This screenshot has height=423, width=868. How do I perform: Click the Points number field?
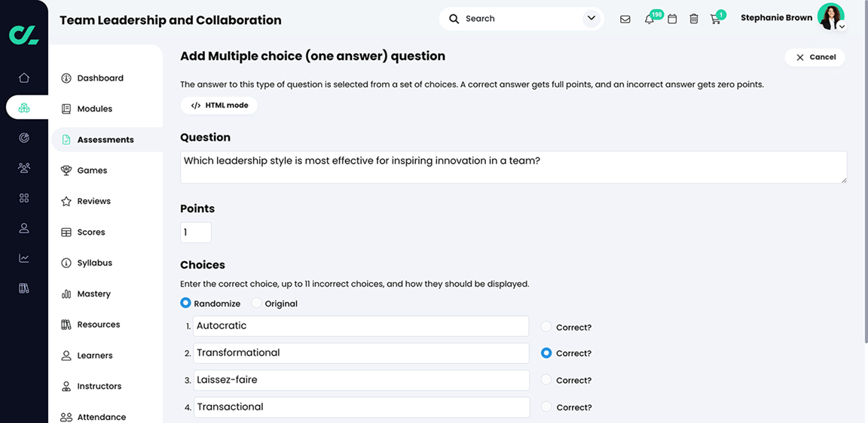coord(196,233)
